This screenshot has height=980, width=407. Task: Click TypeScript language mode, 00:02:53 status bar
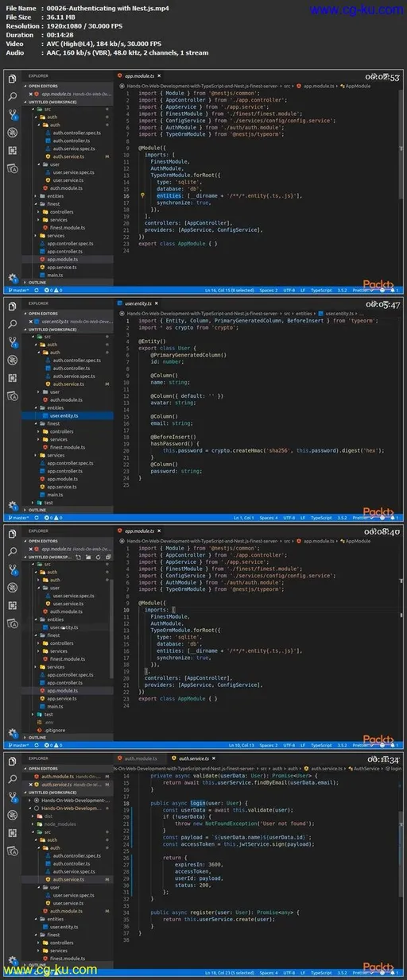pyautogui.click(x=322, y=291)
